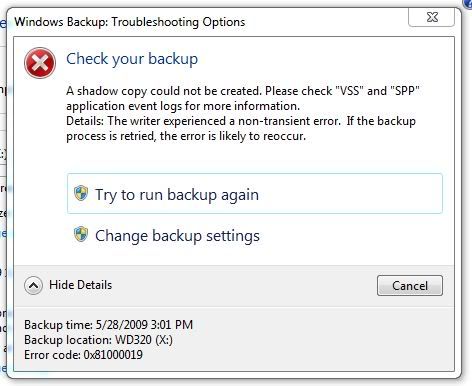Click the Cancel button
472x386 pixels.
(x=410, y=286)
